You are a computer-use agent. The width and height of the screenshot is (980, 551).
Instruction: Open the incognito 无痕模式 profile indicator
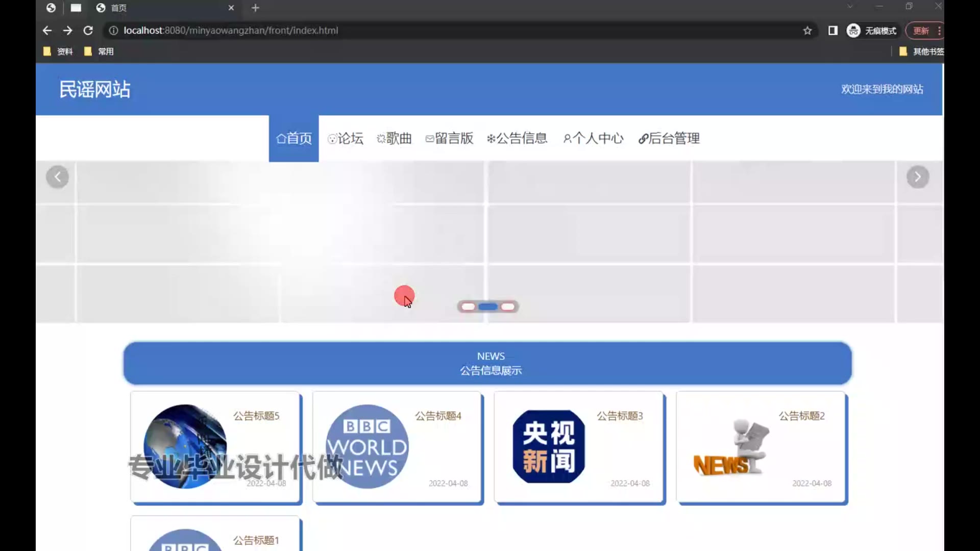pyautogui.click(x=871, y=31)
